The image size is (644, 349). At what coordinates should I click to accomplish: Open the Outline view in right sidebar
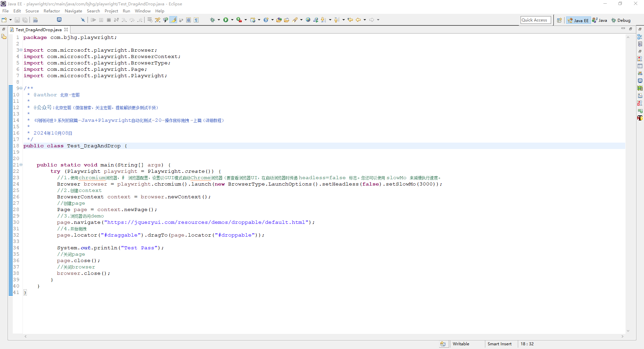(x=640, y=37)
